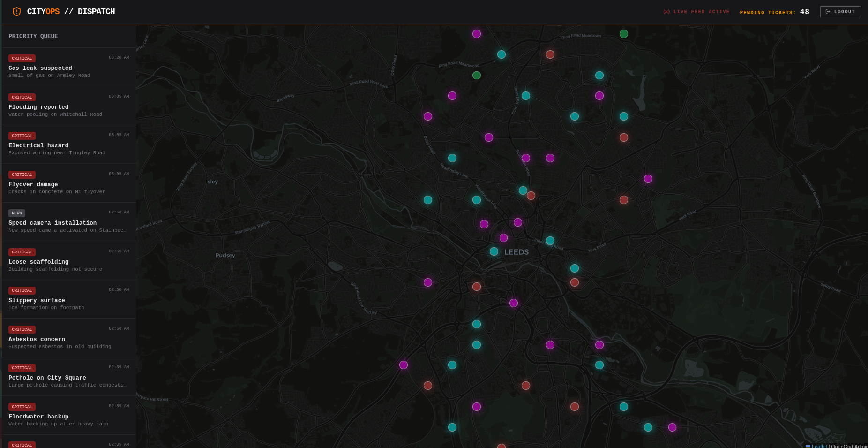Viewport: 868px width, 448px height.
Task: Click 'Water pooling on Whitehall Road' description
Action: (x=55, y=114)
